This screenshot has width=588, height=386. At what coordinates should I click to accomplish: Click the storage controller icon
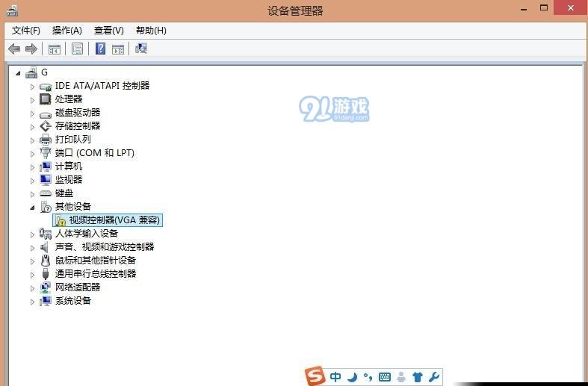(46, 126)
